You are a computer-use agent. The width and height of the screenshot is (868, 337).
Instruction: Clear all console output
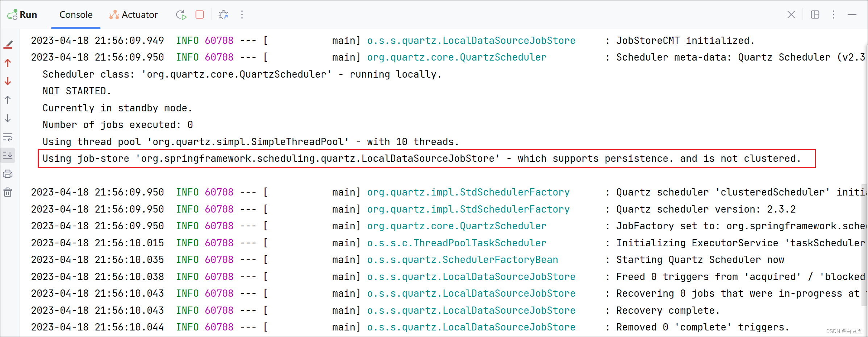(x=8, y=193)
